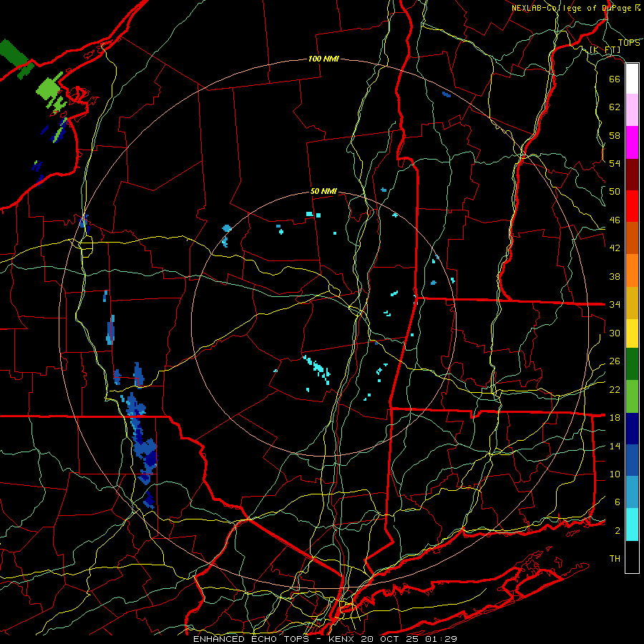The image size is (644, 644).
Task: Click the legend value '50'
Action: 615,192
